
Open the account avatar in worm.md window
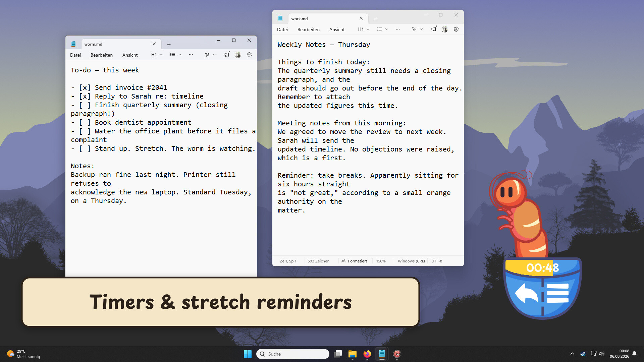pos(238,55)
